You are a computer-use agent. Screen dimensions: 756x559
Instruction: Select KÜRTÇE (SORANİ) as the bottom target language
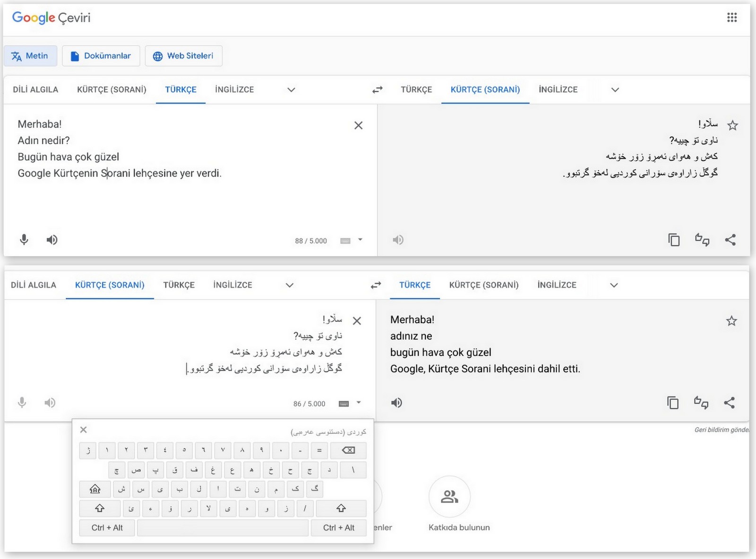[x=484, y=285]
